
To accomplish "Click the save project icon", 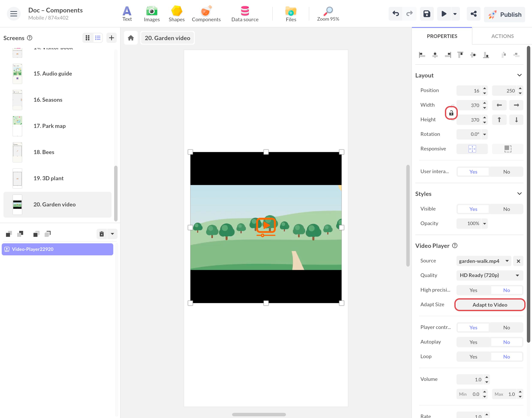I will 427,14.
